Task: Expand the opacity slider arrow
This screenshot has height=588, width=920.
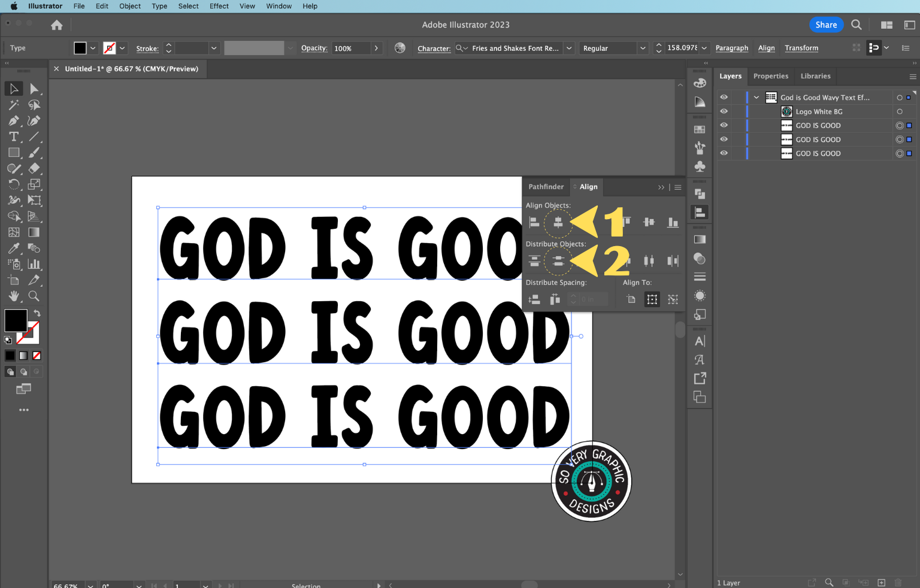Action: click(376, 48)
